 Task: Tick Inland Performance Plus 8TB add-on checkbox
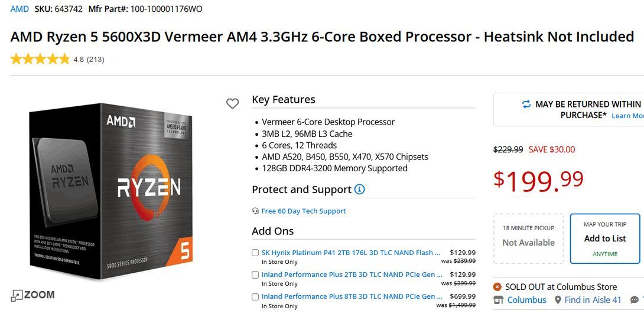tap(255, 296)
